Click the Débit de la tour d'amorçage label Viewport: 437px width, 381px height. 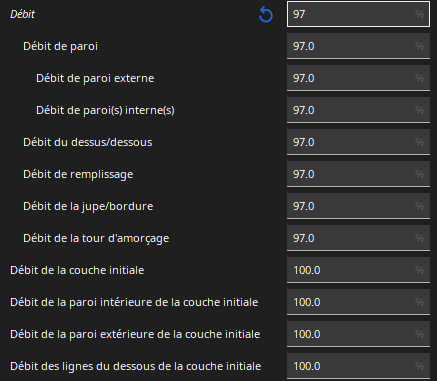click(x=96, y=239)
